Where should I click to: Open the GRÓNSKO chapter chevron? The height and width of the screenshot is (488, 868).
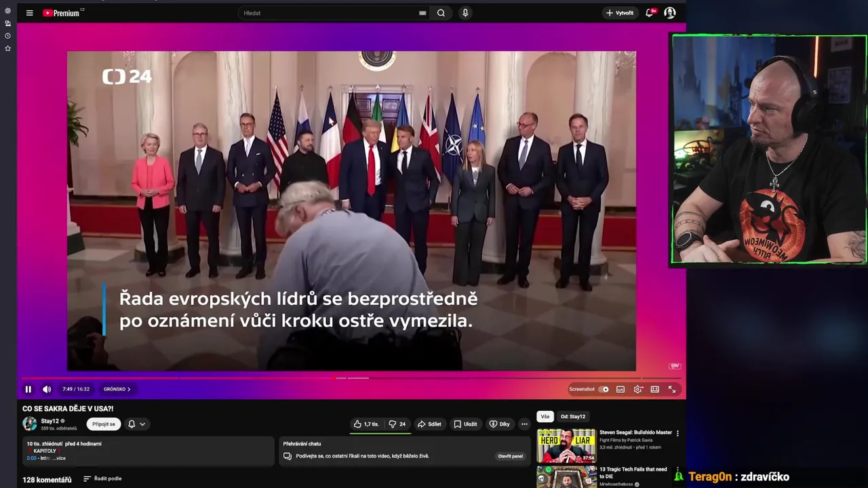[x=117, y=389]
